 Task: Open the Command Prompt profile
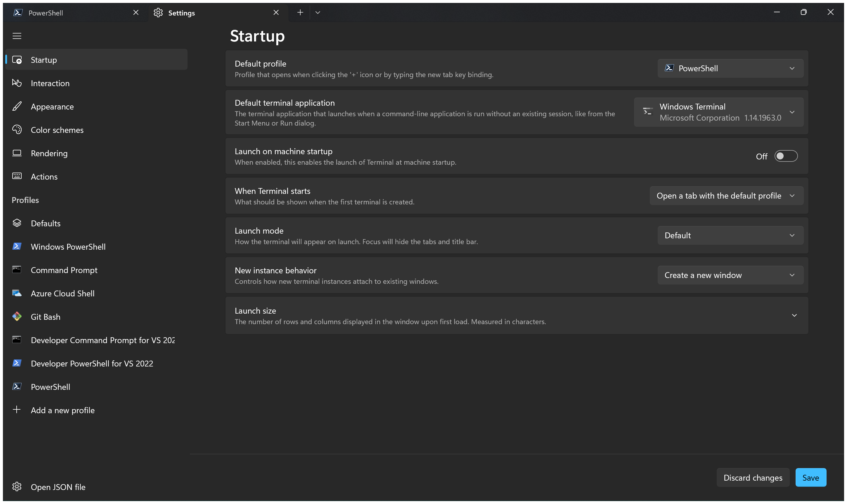64,270
